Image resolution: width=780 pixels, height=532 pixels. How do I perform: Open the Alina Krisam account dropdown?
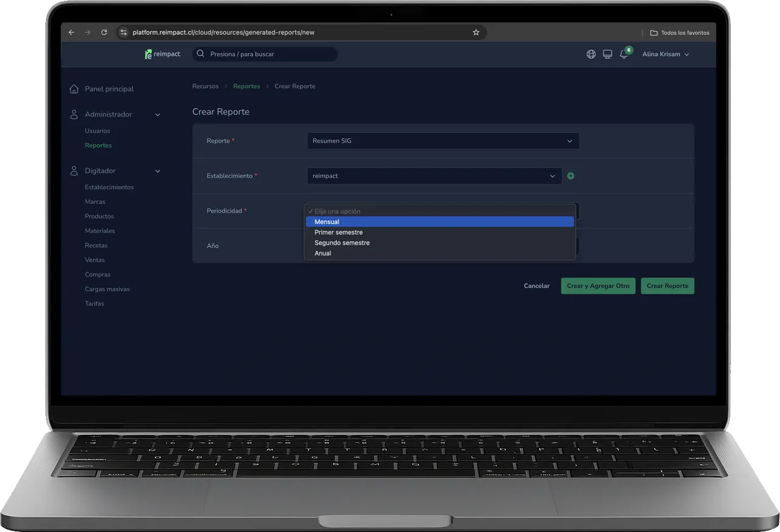click(665, 54)
